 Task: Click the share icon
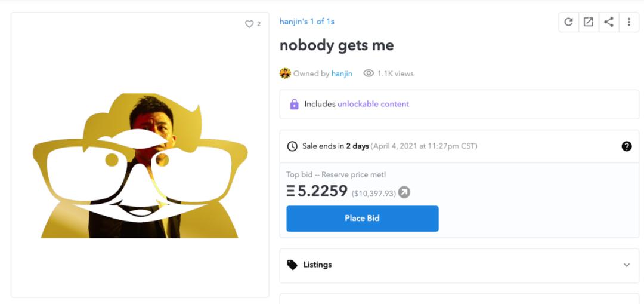click(608, 22)
